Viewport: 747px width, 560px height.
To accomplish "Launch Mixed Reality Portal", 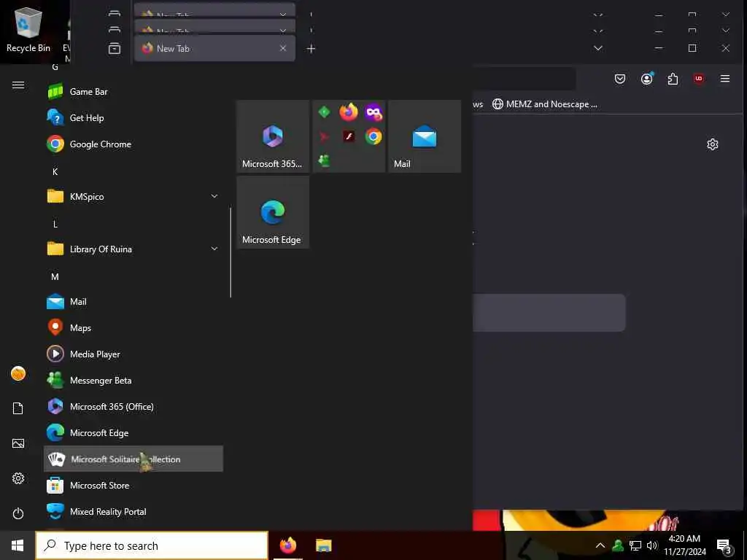I will [x=133, y=511].
